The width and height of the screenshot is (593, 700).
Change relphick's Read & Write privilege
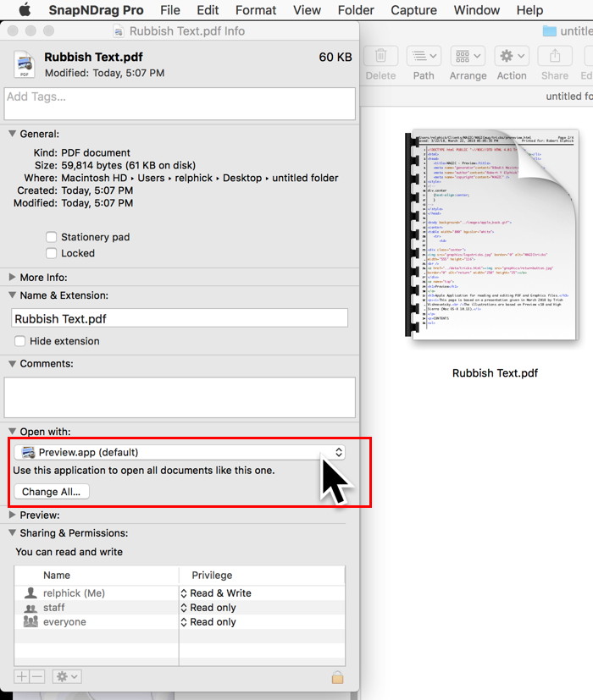pos(216,593)
